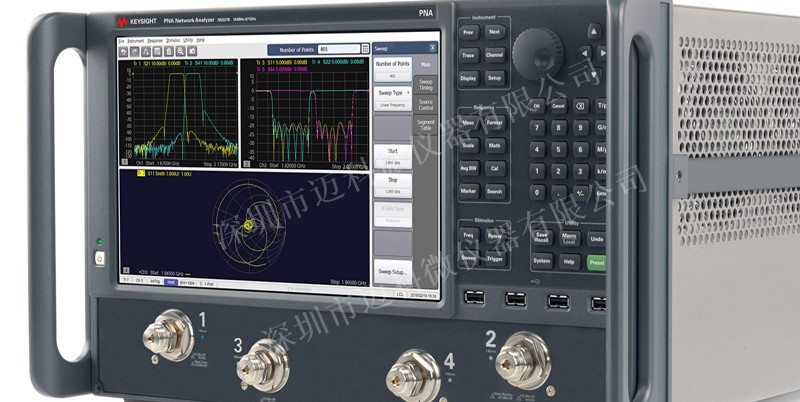Hit the System hardkey
Screen dimensions: 800x402
(x=542, y=261)
